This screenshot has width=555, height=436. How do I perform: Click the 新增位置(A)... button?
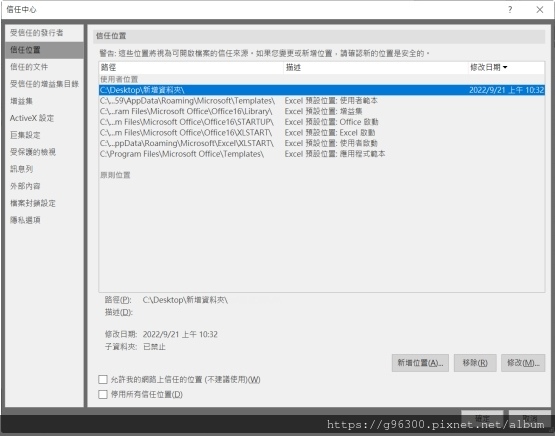(420, 363)
